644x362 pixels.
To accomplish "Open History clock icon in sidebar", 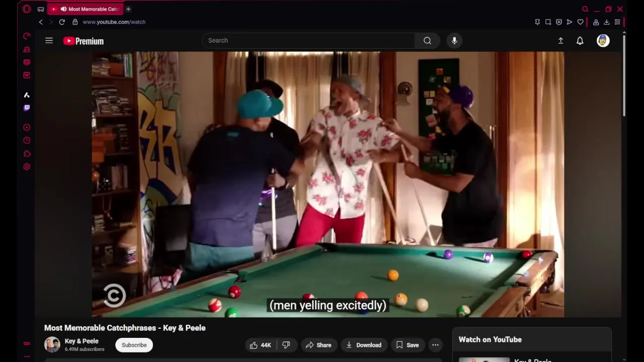I will [27, 141].
